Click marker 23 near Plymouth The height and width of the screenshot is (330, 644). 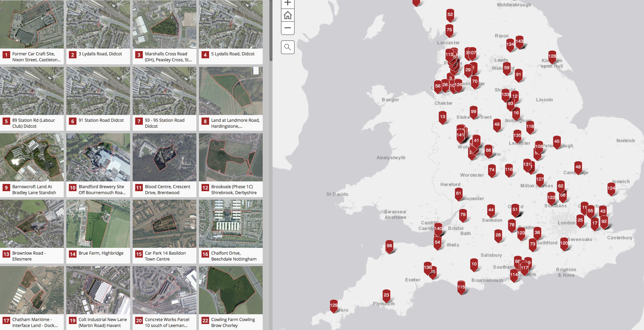386,296
